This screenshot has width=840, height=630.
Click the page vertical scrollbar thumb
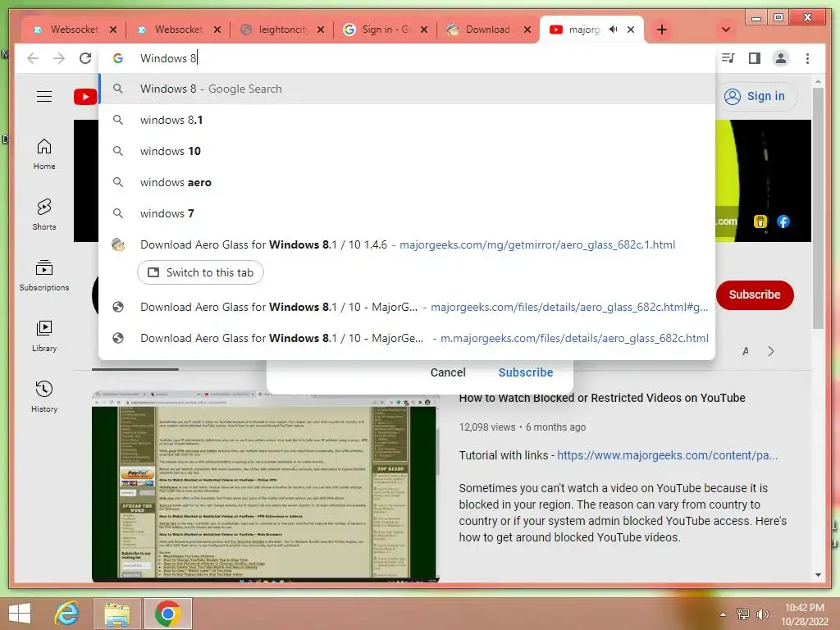pyautogui.click(x=818, y=208)
